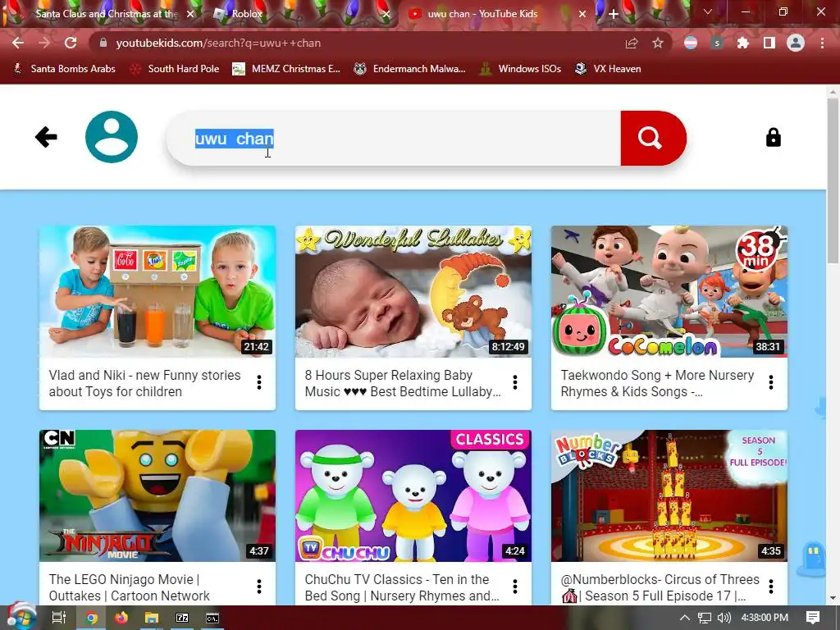Click the youtubekids.com address bar
The image size is (840, 630).
tap(381, 43)
